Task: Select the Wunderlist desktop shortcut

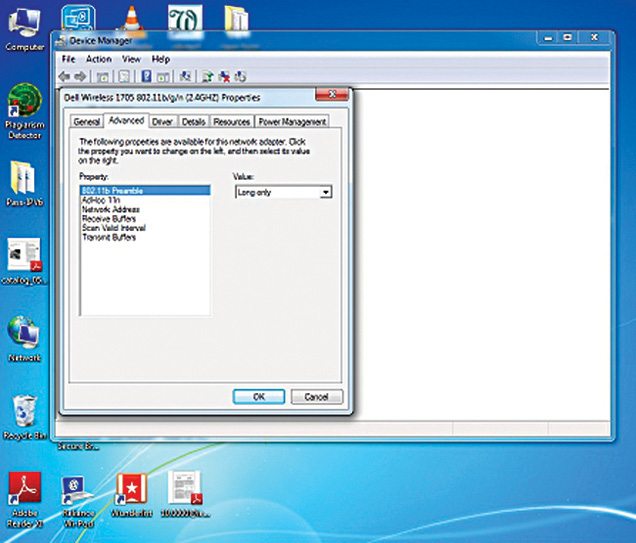Action: pyautogui.click(x=131, y=489)
